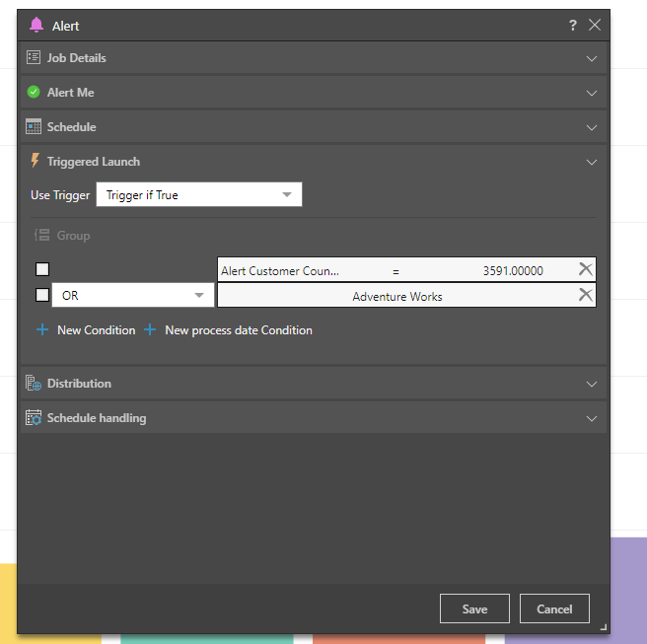Tick the checkbox beside the OR operator
Viewport: 647px width, 644px height.
click(42, 295)
